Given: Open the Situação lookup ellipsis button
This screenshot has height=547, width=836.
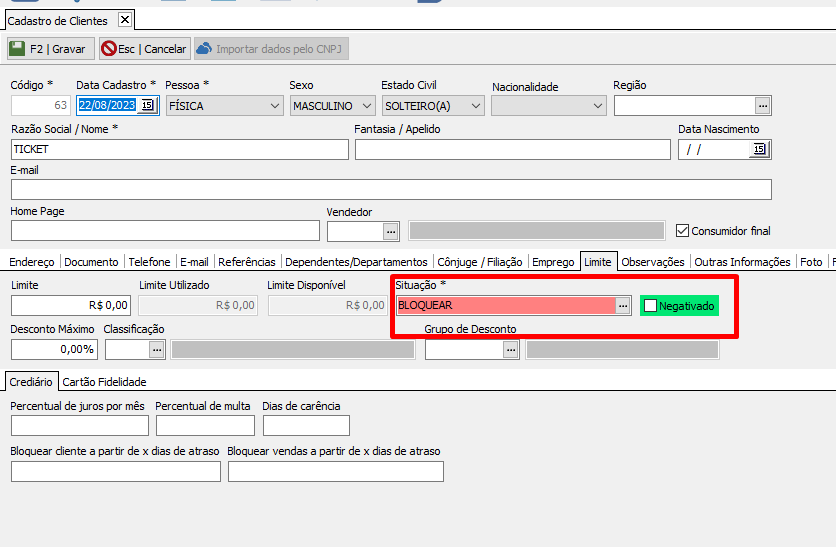Looking at the screenshot, I should pyautogui.click(x=623, y=305).
